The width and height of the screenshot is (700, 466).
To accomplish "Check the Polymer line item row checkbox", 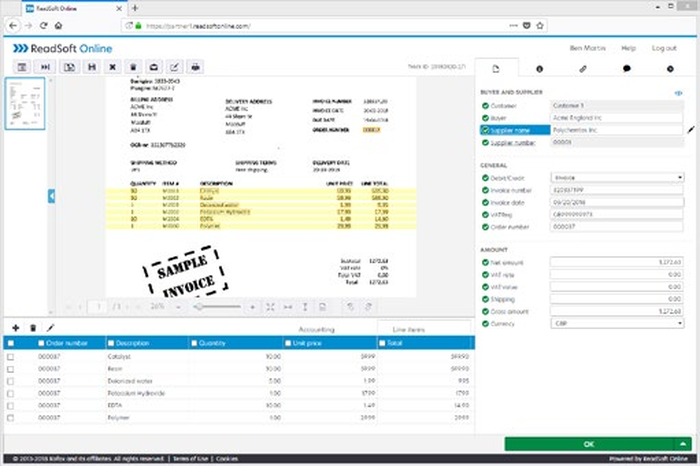I will (x=11, y=418).
